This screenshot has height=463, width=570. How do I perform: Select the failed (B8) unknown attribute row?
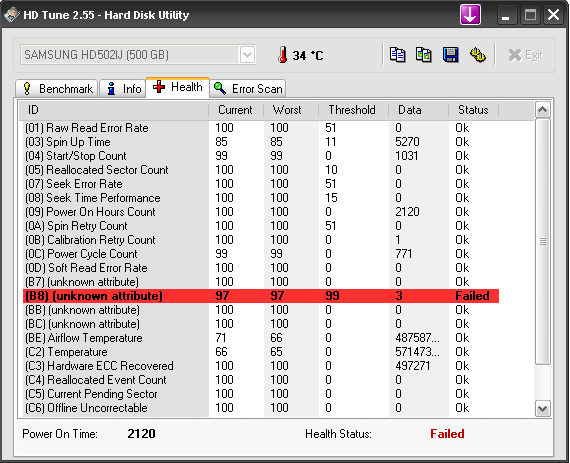(x=261, y=296)
